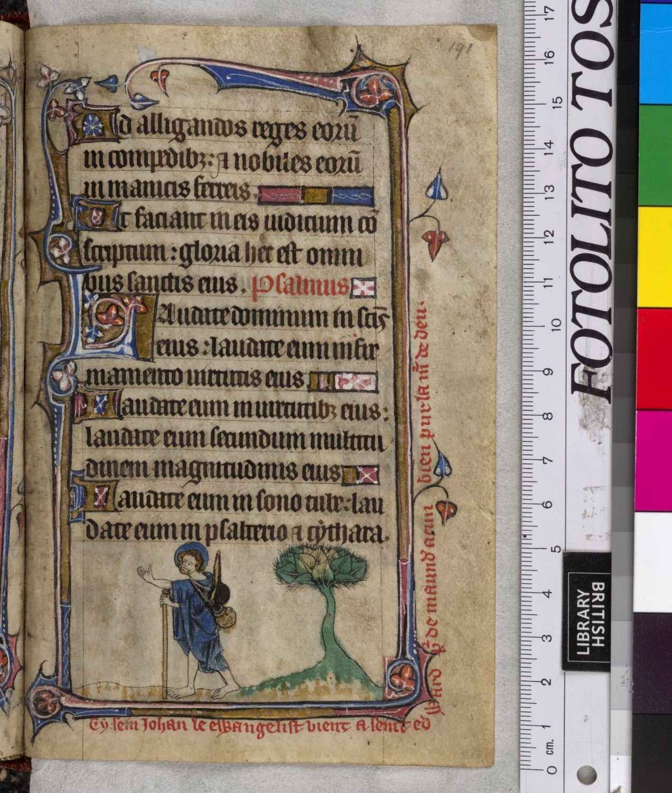Click the red patch on color chart
This screenshot has width=672, height=793.
pos(655,359)
